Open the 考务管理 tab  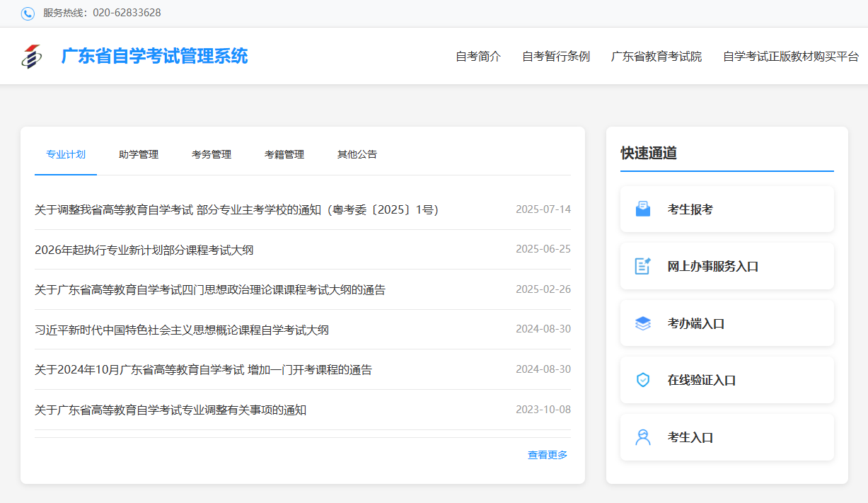[212, 154]
